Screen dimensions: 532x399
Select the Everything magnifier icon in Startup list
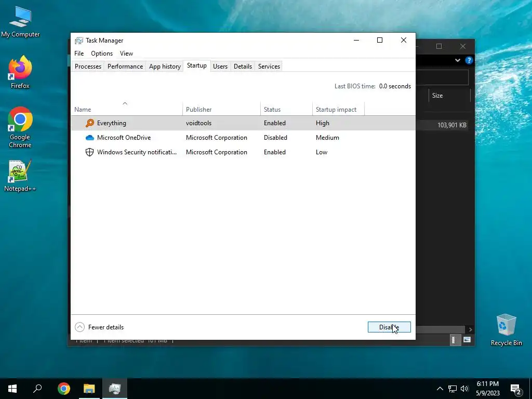tap(89, 123)
